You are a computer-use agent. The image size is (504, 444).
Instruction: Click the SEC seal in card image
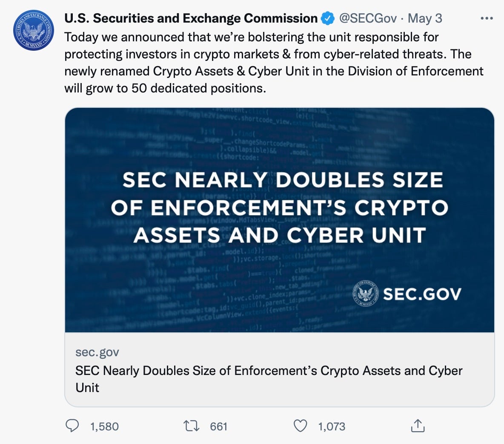(x=365, y=294)
